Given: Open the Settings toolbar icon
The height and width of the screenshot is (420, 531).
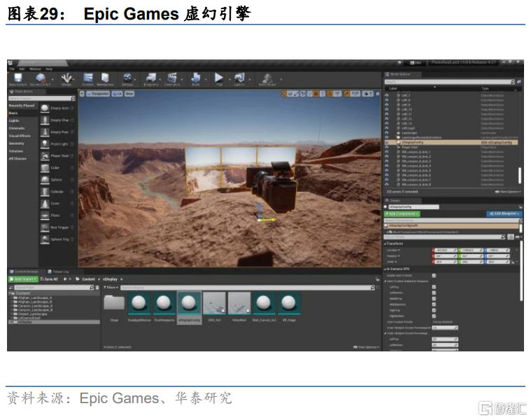Looking at the screenshot, I should coord(128,78).
